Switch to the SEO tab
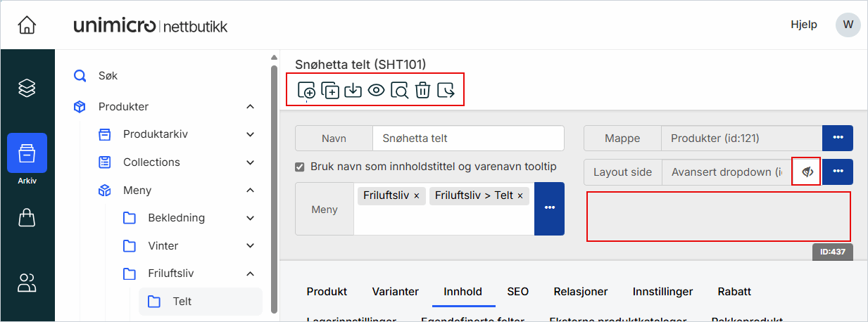Screen dimensions: 868x322 [x=517, y=292]
